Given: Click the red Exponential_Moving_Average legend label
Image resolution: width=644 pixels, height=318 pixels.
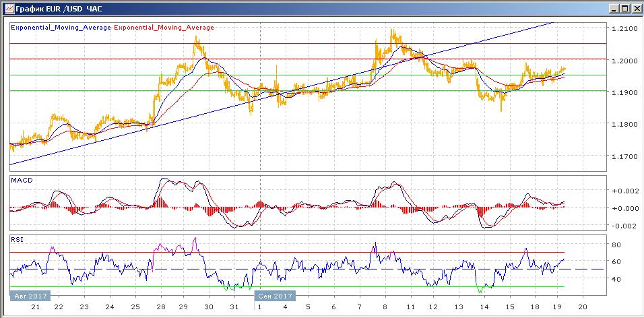Looking at the screenshot, I should click(x=164, y=28).
